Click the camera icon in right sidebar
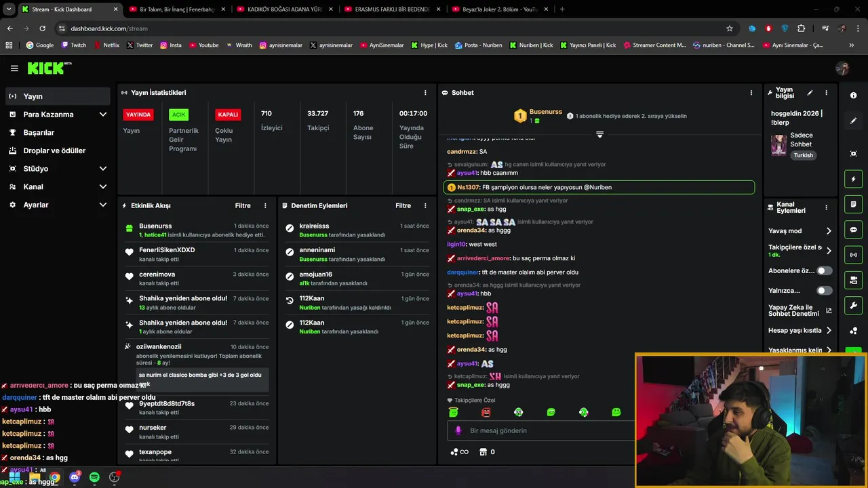 point(853,280)
